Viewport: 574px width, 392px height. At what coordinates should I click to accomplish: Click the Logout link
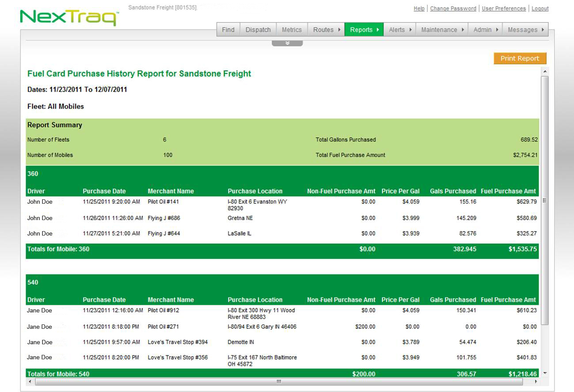(540, 8)
